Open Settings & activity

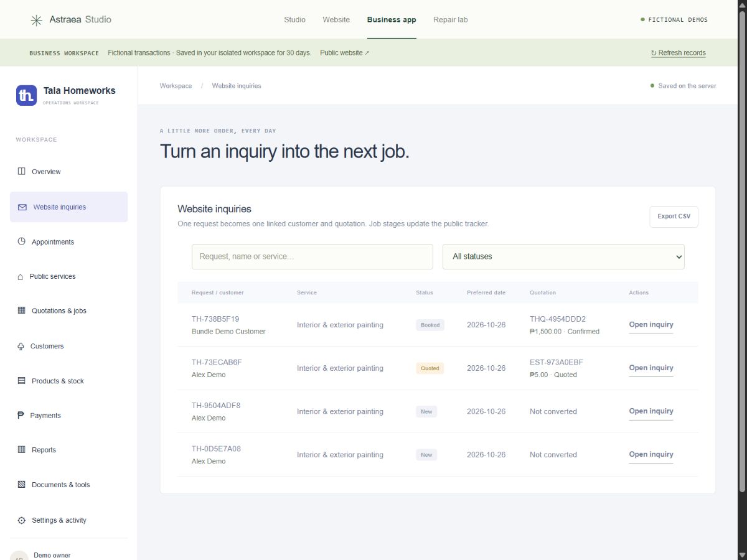coord(69,520)
